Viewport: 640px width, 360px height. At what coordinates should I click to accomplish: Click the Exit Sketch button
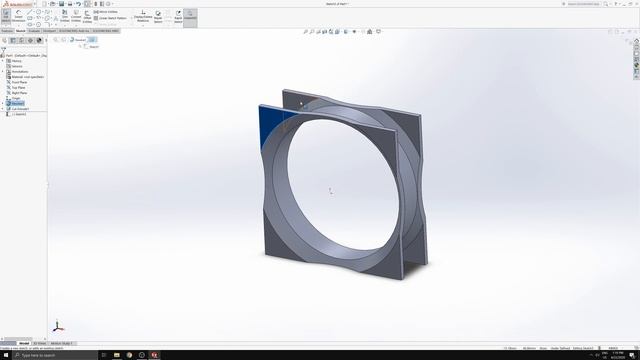[6, 16]
